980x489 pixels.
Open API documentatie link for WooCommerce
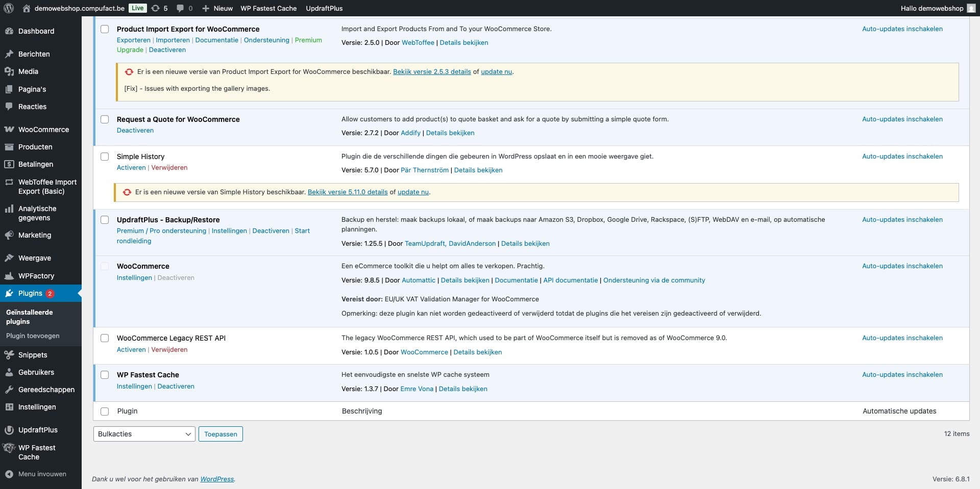pyautogui.click(x=571, y=280)
